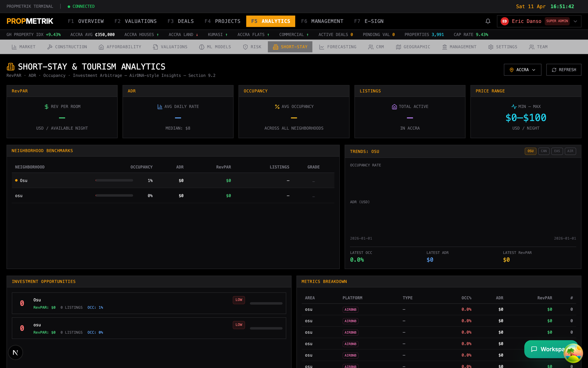The image size is (588, 368).
Task: Click the Latest RevPAR $0 value
Action: (x=506, y=260)
